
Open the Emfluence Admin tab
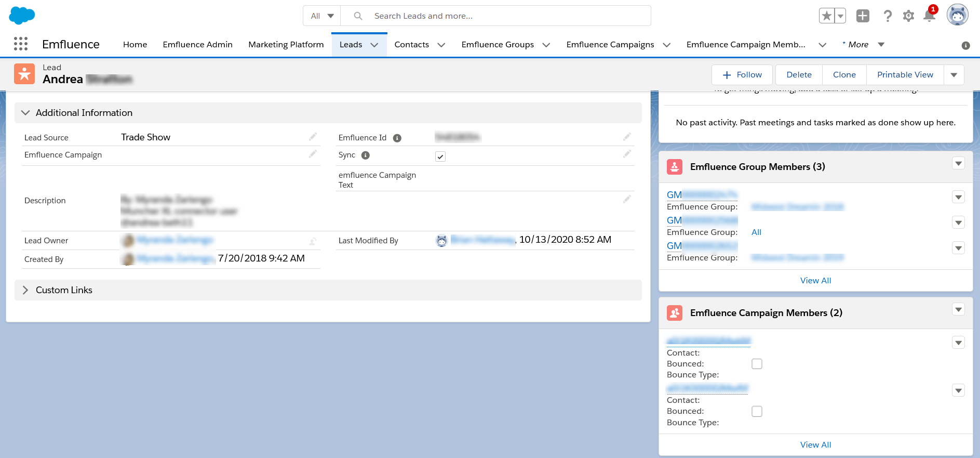pyautogui.click(x=197, y=45)
